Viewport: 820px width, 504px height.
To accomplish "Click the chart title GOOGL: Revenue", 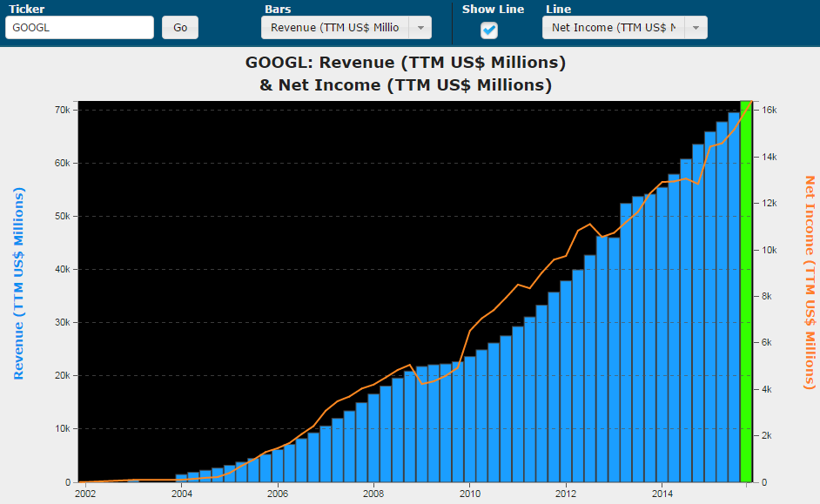I will 406,73.
